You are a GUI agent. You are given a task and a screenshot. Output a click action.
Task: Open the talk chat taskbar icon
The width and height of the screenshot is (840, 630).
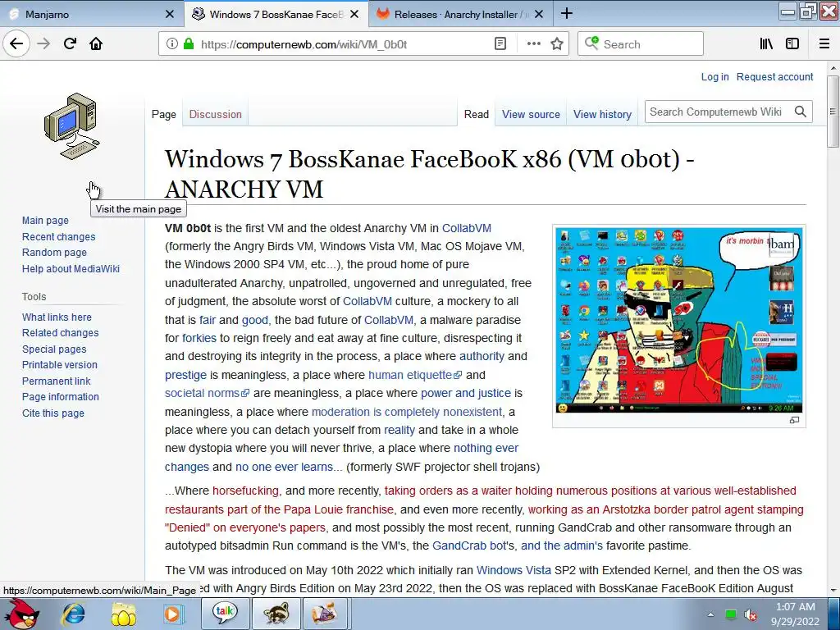(x=225, y=614)
